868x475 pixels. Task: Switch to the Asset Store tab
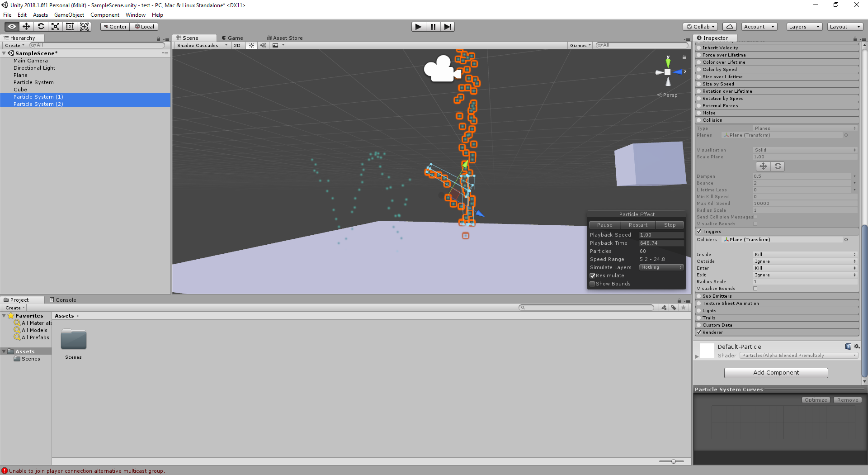pyautogui.click(x=285, y=38)
